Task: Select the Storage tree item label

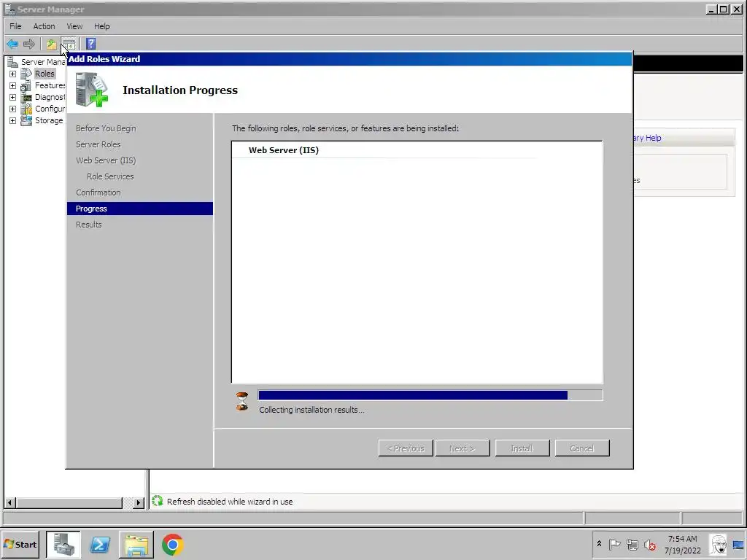Action: [49, 120]
